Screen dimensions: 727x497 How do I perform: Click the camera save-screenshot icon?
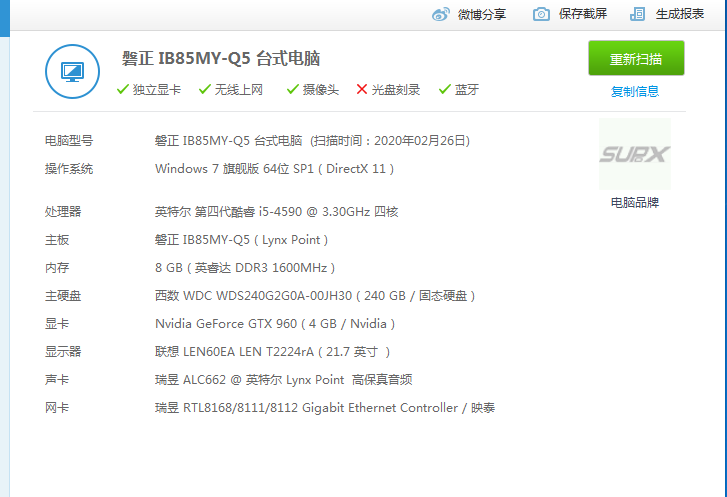click(x=541, y=14)
